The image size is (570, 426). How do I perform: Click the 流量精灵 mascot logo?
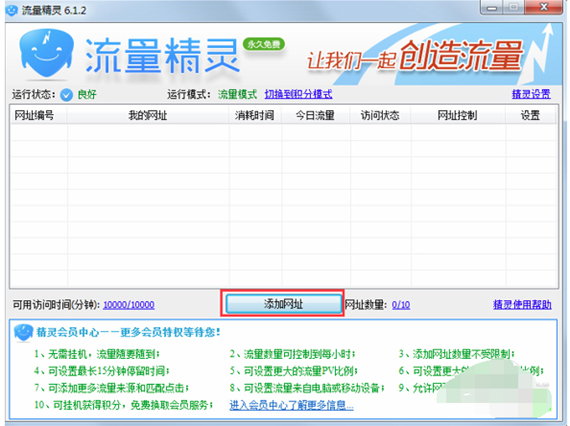coord(47,54)
